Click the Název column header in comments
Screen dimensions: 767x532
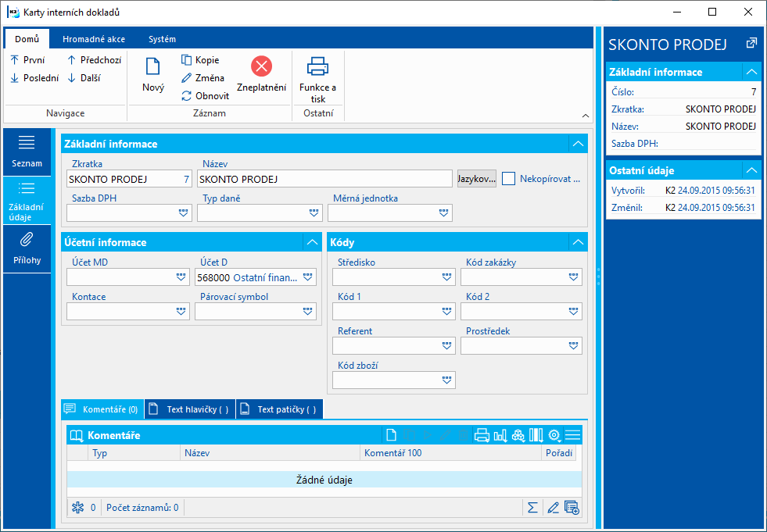270,453
